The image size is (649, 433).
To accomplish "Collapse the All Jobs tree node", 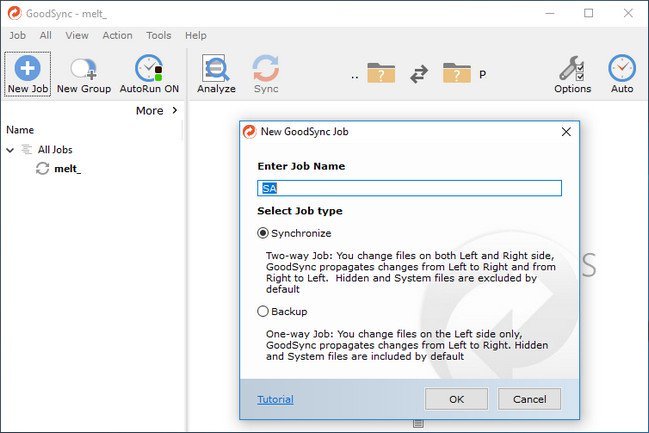I will point(10,150).
